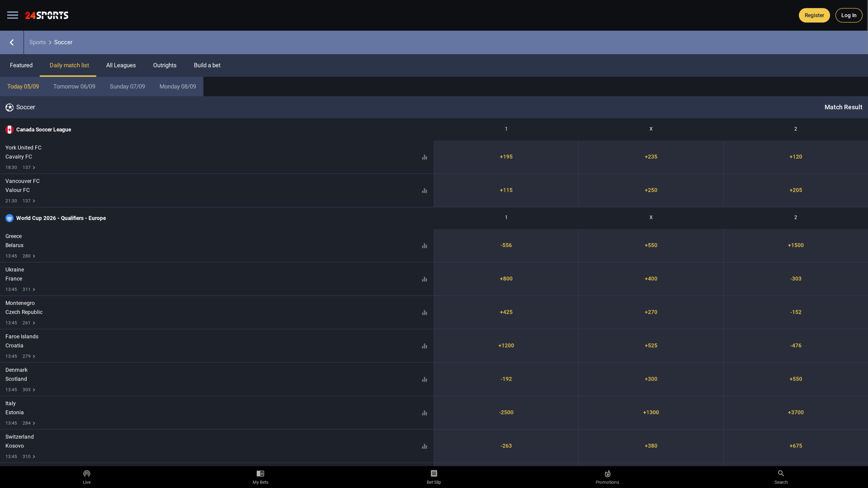Screen dimensions: 868x488
Task: Open the Bet Slip from bottom bar
Action: 434,476
